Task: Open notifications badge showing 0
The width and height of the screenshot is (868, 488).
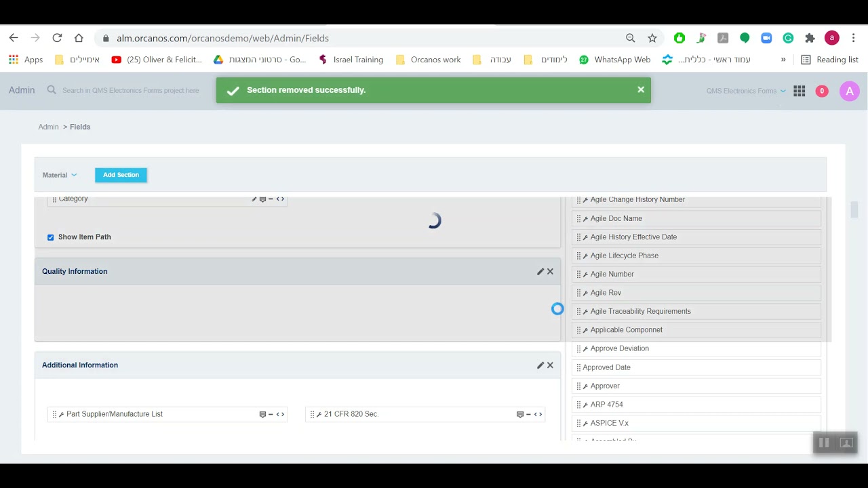Action: [822, 91]
